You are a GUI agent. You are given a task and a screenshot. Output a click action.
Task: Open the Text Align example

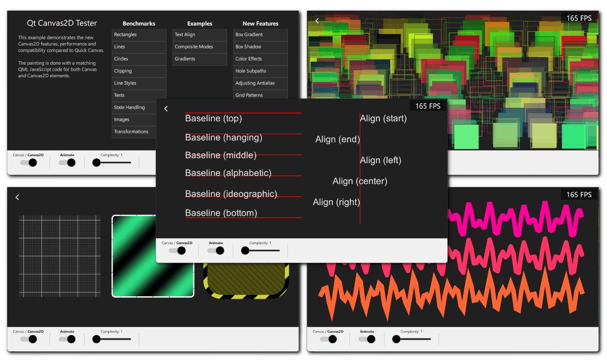pos(200,35)
